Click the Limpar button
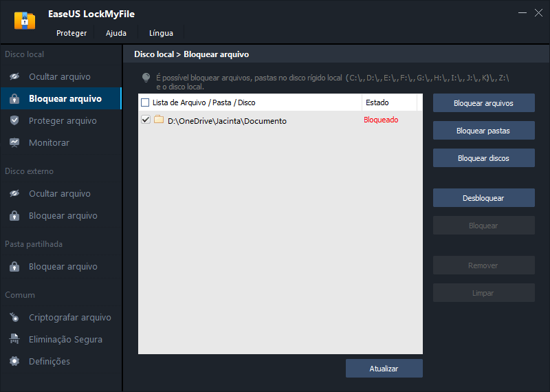Image resolution: width=550 pixels, height=392 pixels. point(484,293)
